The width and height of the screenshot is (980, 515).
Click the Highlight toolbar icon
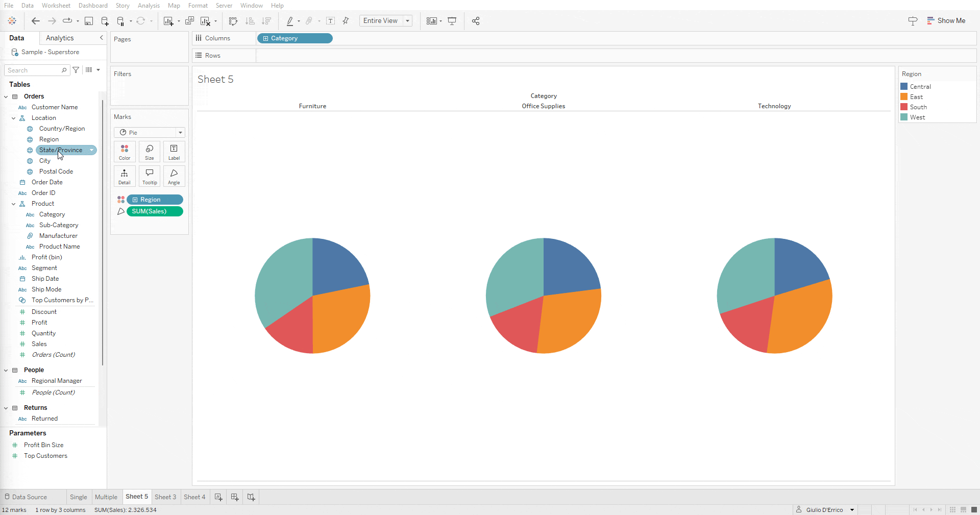coord(290,21)
